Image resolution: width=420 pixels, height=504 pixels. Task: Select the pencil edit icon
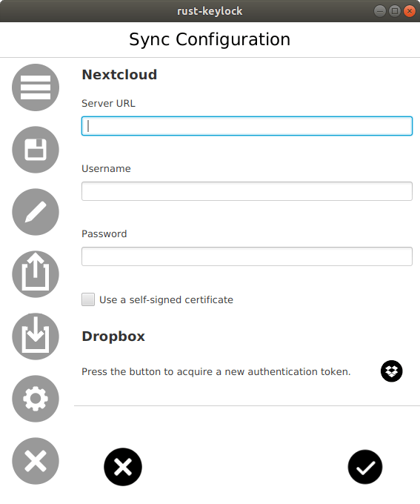[36, 212]
